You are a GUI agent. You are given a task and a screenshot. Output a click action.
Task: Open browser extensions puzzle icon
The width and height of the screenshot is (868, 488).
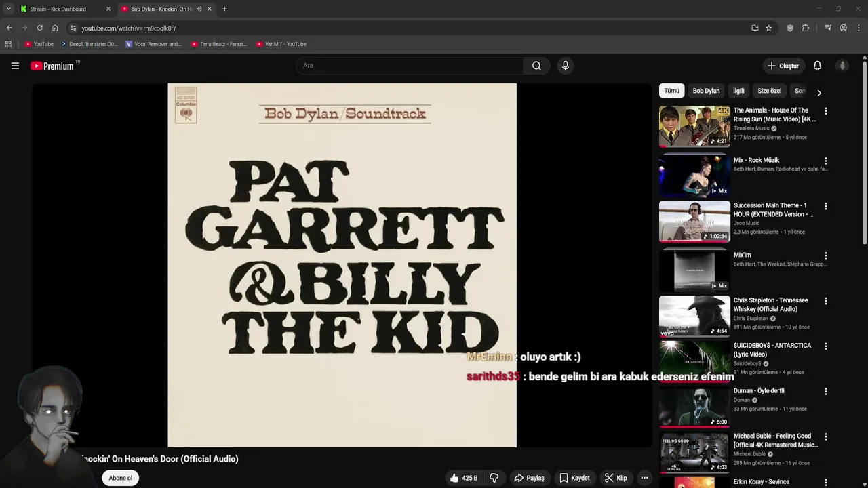[806, 28]
